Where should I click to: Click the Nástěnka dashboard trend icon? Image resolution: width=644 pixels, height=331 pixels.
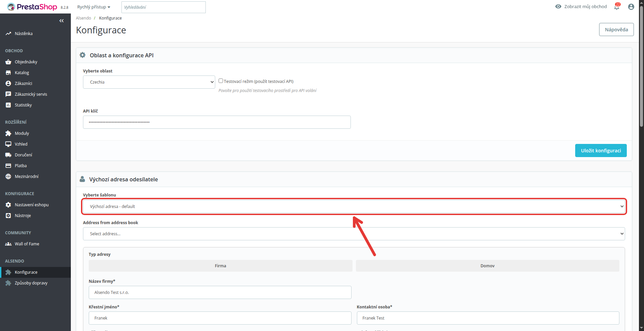[x=8, y=34]
